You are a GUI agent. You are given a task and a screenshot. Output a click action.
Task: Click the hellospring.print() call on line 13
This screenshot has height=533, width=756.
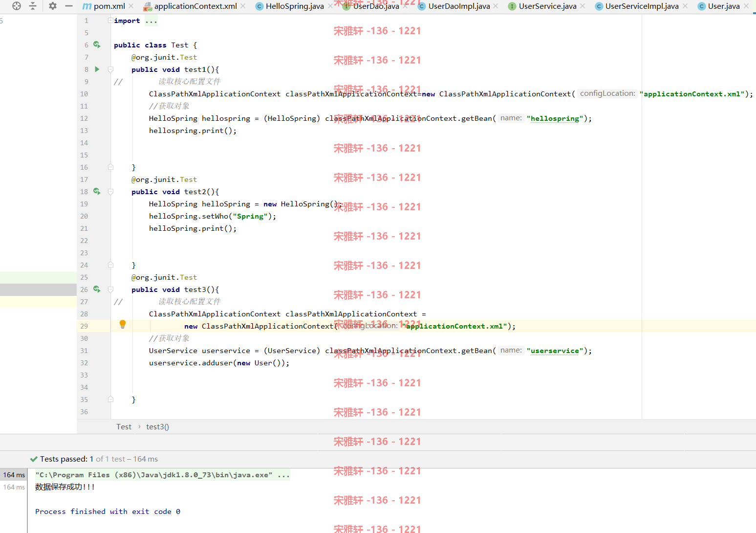click(193, 131)
